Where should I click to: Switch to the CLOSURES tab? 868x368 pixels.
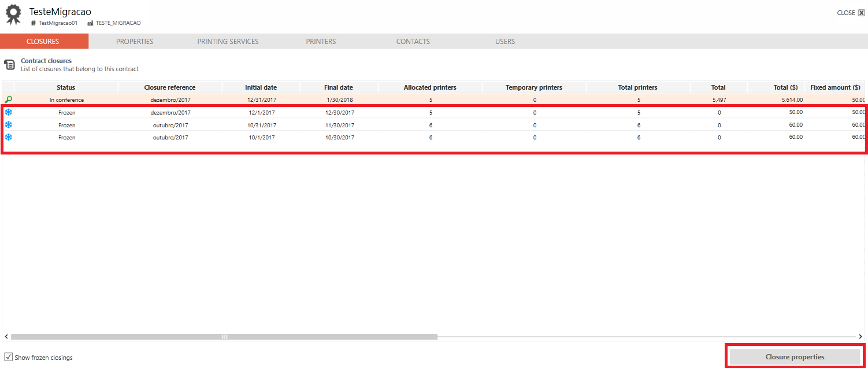click(44, 41)
